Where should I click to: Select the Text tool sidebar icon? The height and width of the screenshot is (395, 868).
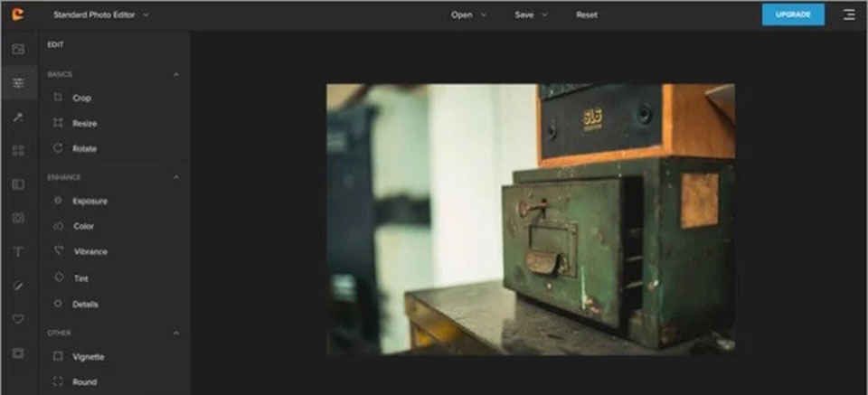coord(18,251)
